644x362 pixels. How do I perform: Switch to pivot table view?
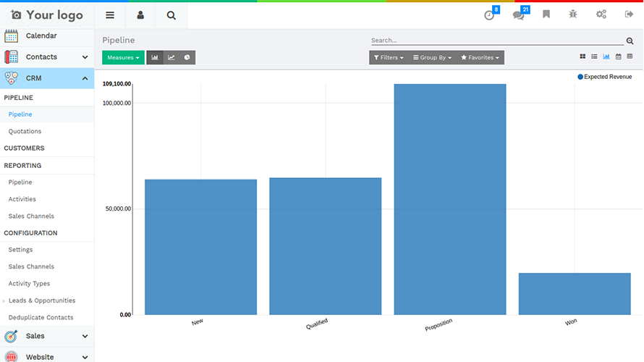[630, 56]
